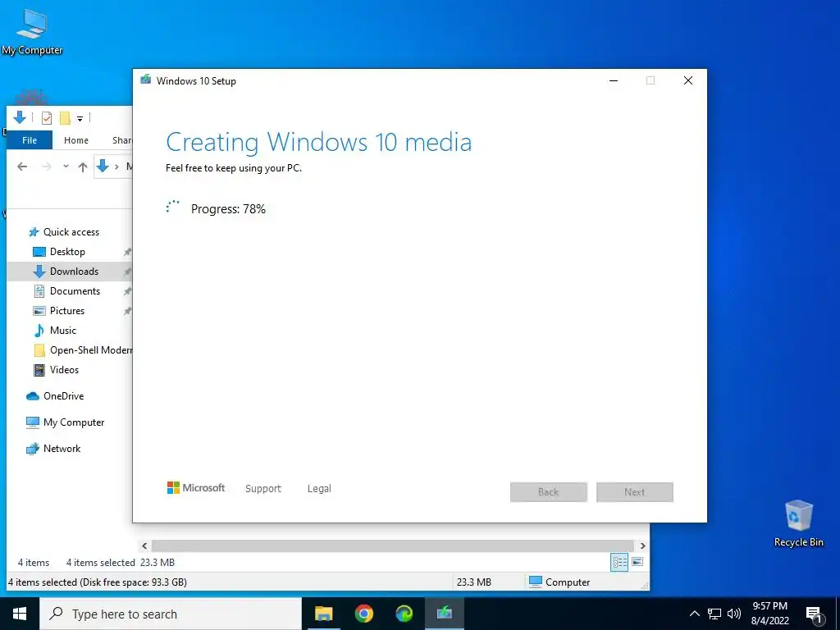Click the Windows Start button
Viewport: 840px width, 630px height.
click(20, 614)
